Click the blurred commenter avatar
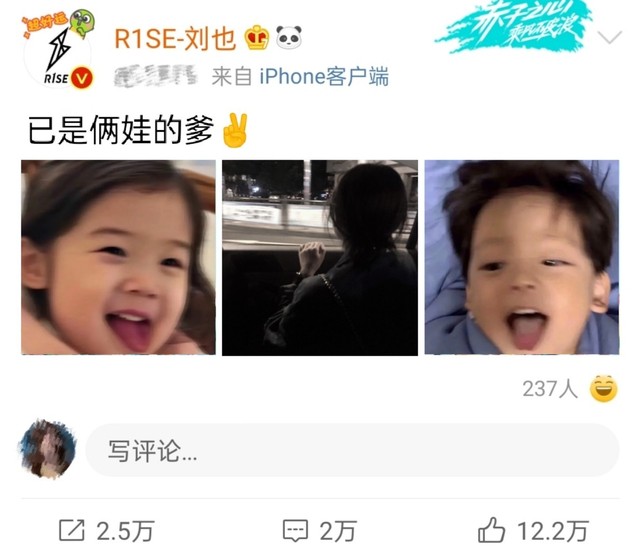The width and height of the screenshot is (640, 560). tap(47, 449)
